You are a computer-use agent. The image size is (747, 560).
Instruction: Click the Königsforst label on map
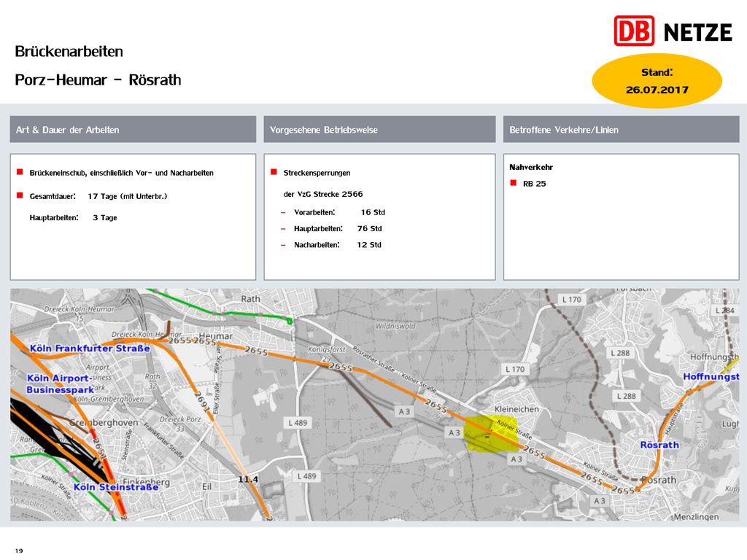click(326, 349)
